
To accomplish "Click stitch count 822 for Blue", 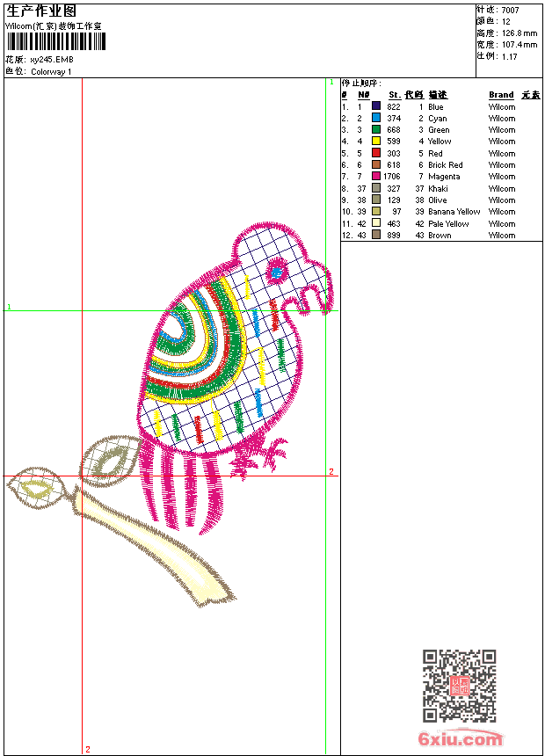I will (x=394, y=107).
